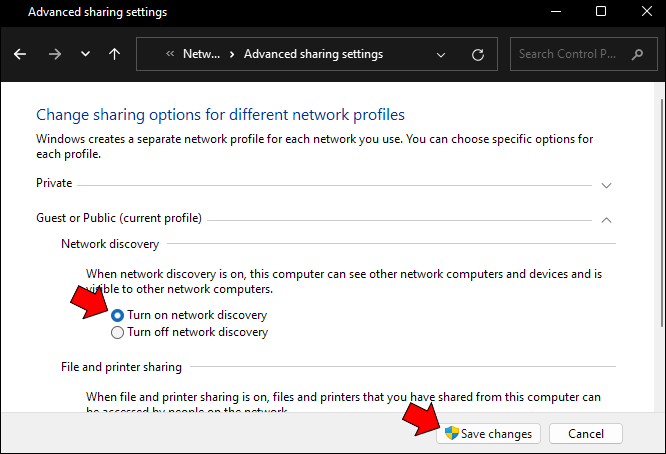Go back with the Back arrow

click(21, 54)
